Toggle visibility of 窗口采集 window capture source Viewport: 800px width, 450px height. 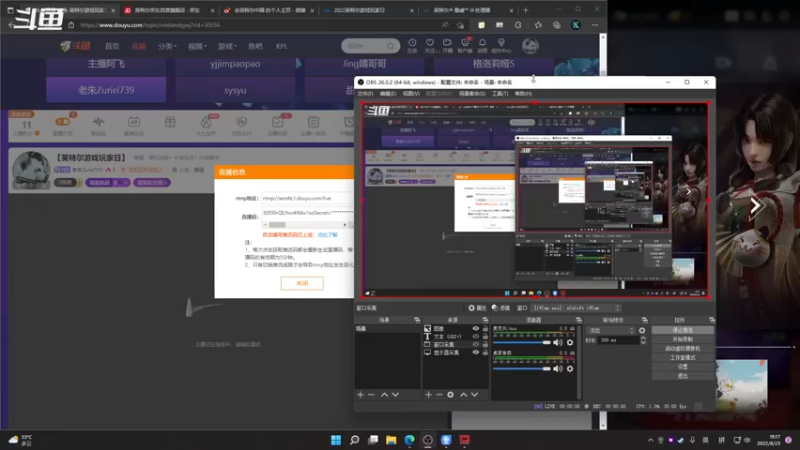point(476,344)
